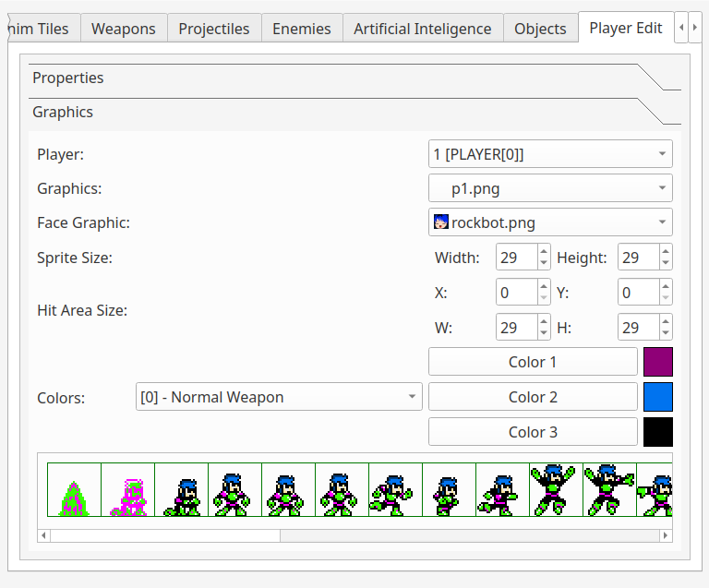709x588 pixels.
Task: Click sprite strip scrollbar left arrow
Action: point(44,535)
